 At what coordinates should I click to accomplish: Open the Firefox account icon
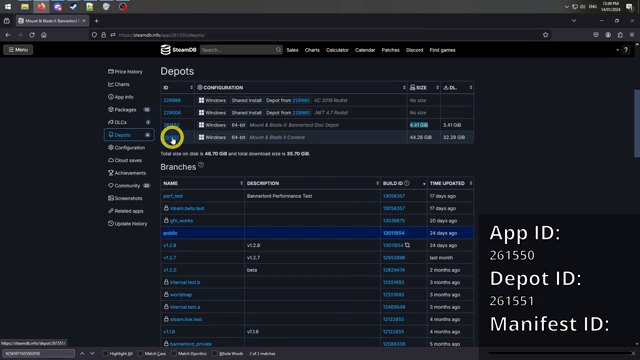pyautogui.click(x=608, y=35)
